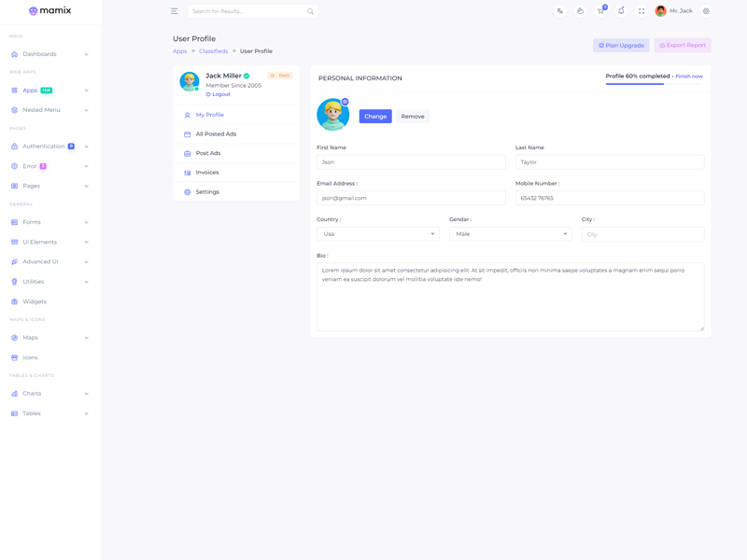Select the Invoices menu item

point(207,173)
